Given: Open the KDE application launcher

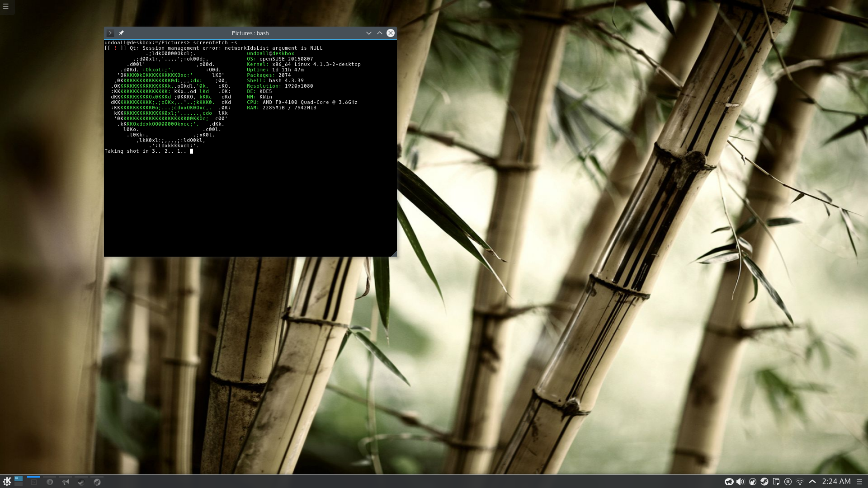Looking at the screenshot, I should (x=7, y=482).
